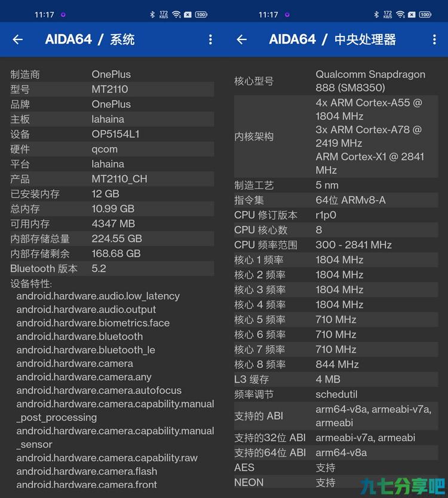Select CPU 核心数 8 row
This screenshot has width=448, height=498.
(x=336, y=230)
